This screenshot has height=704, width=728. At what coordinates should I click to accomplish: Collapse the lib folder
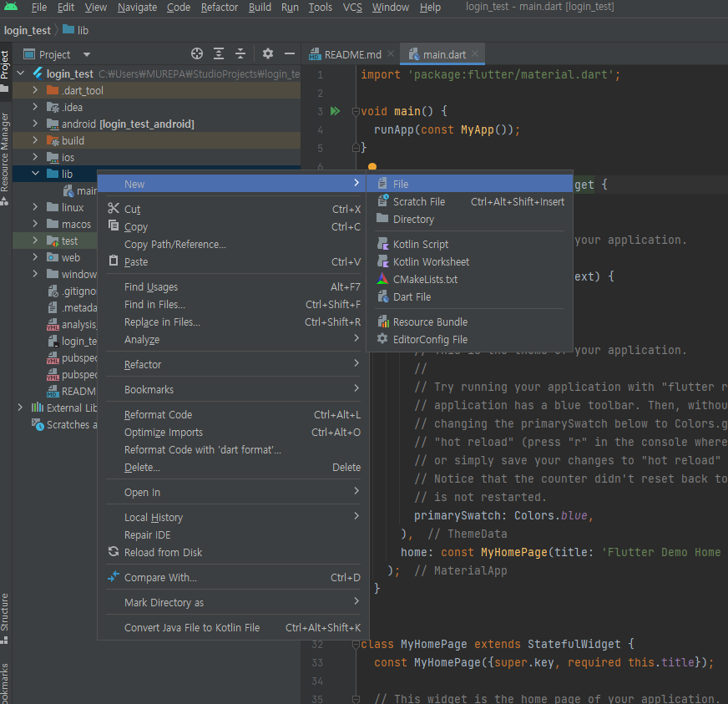tap(35, 174)
